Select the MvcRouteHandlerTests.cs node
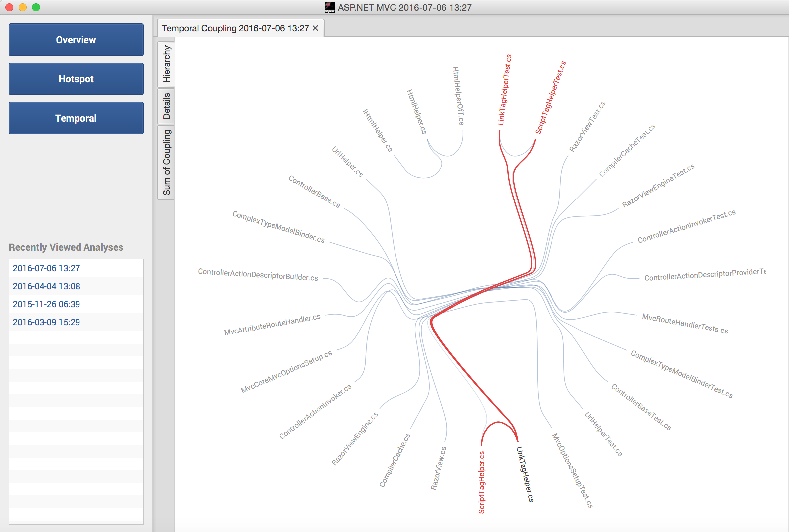Image resolution: width=789 pixels, height=532 pixels. click(x=685, y=324)
